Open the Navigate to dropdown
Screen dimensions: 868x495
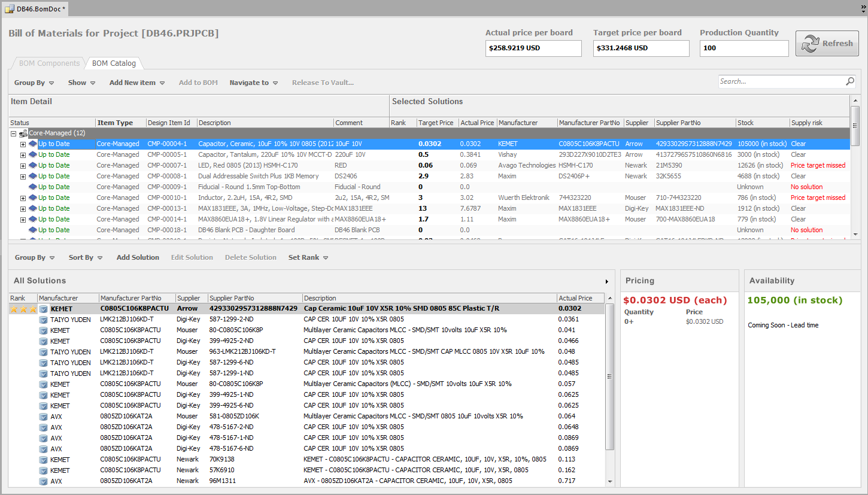(254, 83)
